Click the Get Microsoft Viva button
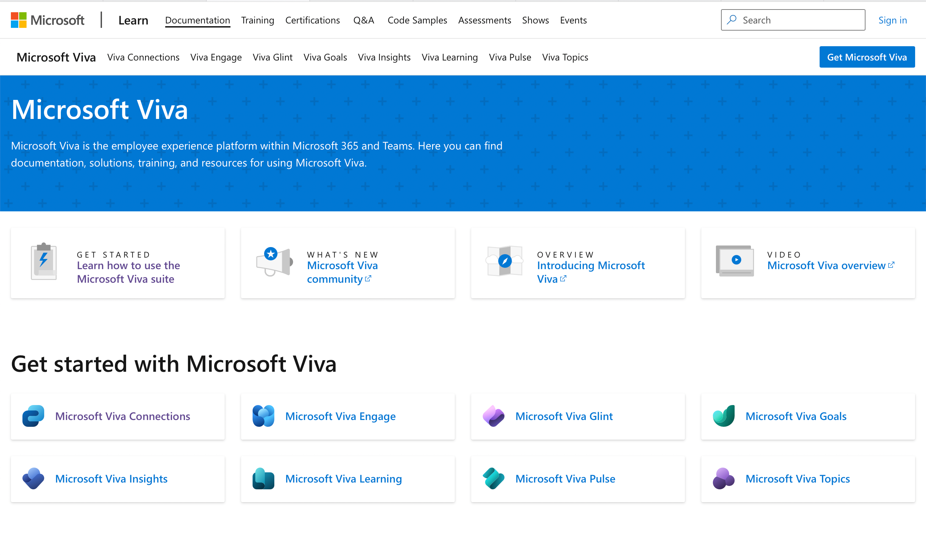Viewport: 926px width, 560px height. pos(867,57)
